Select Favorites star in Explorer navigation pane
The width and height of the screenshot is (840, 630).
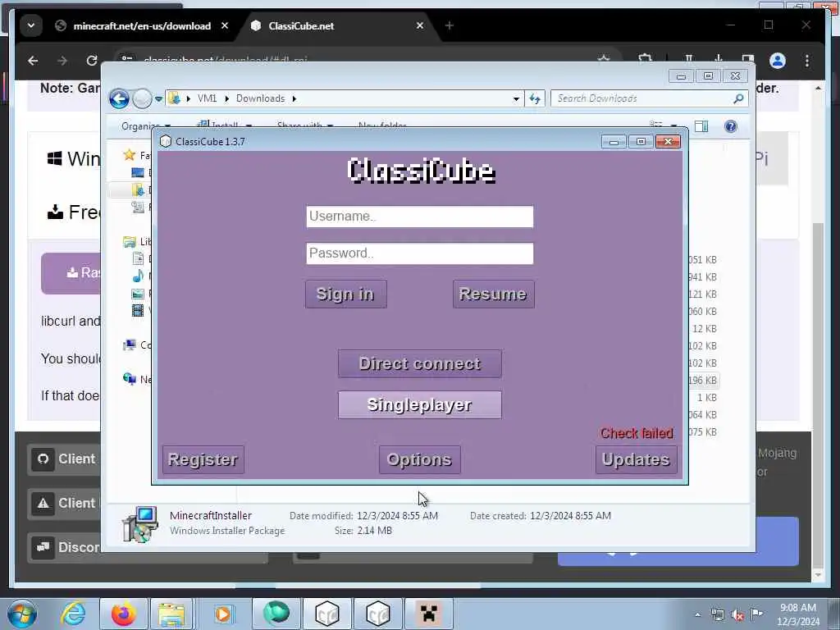[129, 155]
